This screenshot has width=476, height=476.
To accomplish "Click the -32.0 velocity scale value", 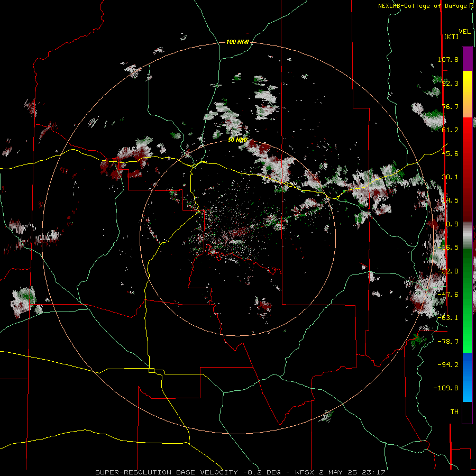I will tap(448, 271).
